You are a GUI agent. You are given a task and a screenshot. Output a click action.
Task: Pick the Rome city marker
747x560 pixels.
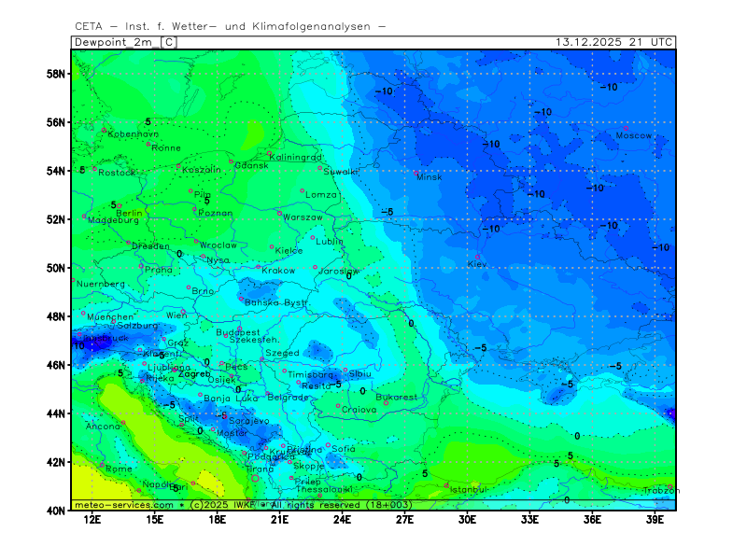pyautogui.click(x=103, y=464)
